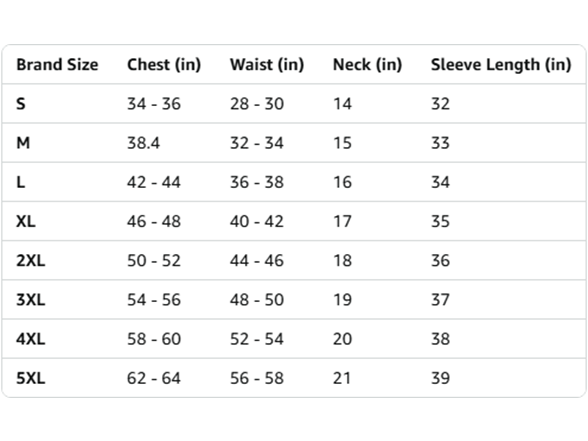588x441 pixels.
Task: Select the neck value 18
Action: click(x=342, y=261)
